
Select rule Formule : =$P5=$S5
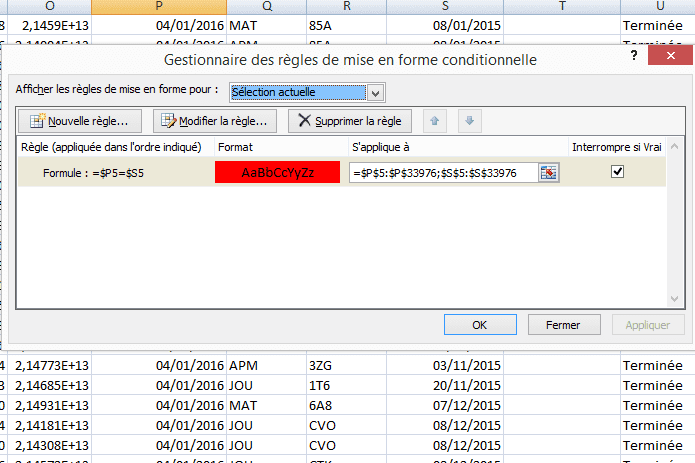[93, 173]
